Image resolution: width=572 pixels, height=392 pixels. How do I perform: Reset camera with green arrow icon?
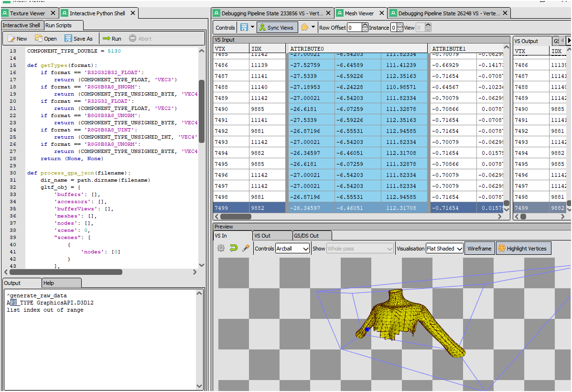pos(234,248)
